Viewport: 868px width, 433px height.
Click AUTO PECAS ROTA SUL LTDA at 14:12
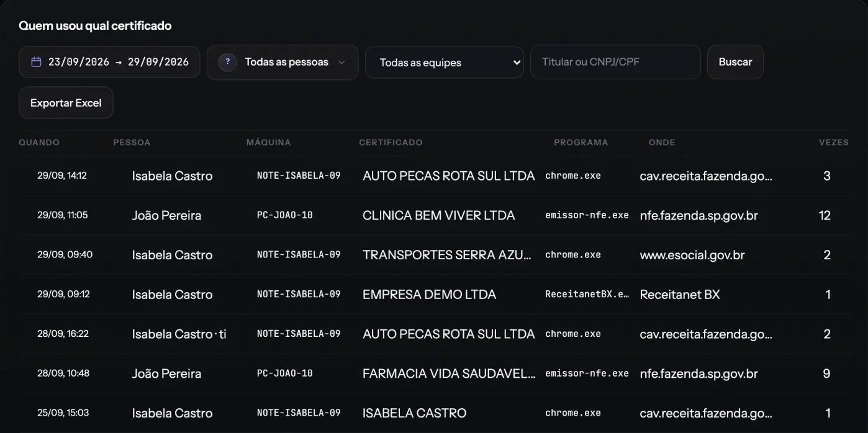pos(448,176)
